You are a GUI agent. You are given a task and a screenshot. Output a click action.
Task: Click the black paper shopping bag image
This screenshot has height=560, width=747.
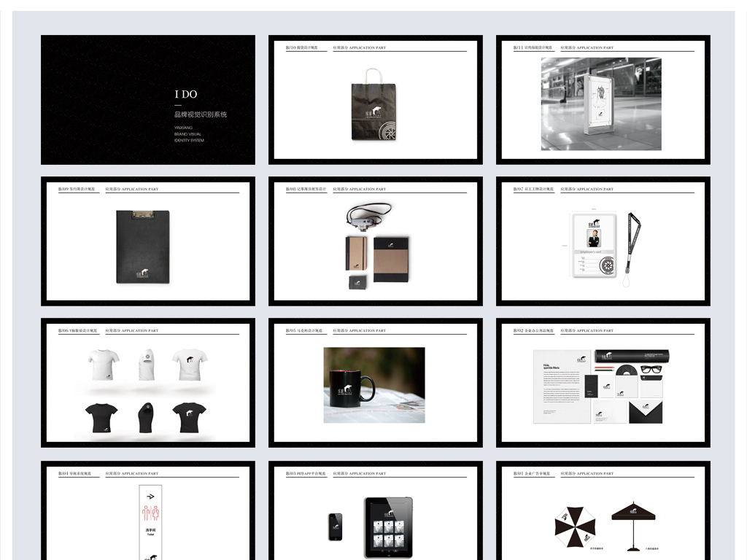click(373, 105)
